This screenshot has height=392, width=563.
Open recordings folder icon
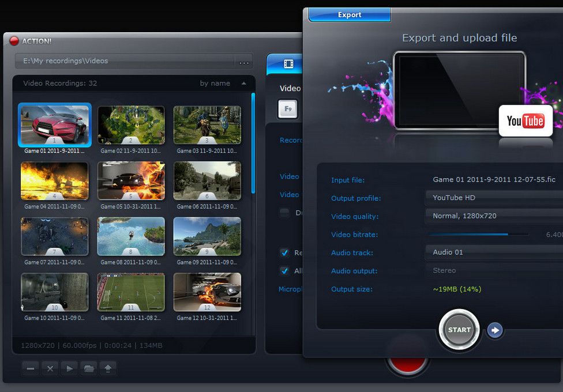[x=89, y=368]
